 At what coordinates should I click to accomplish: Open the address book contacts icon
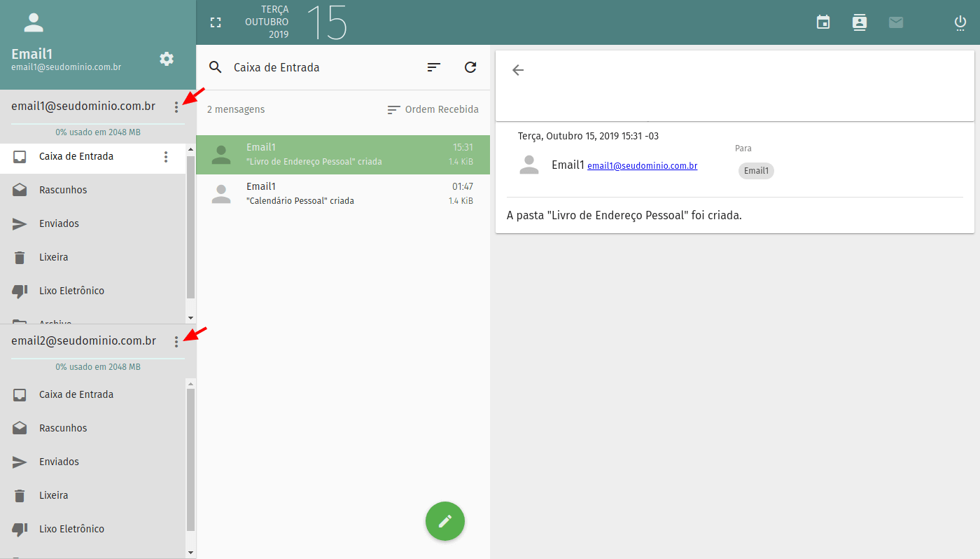pos(860,22)
